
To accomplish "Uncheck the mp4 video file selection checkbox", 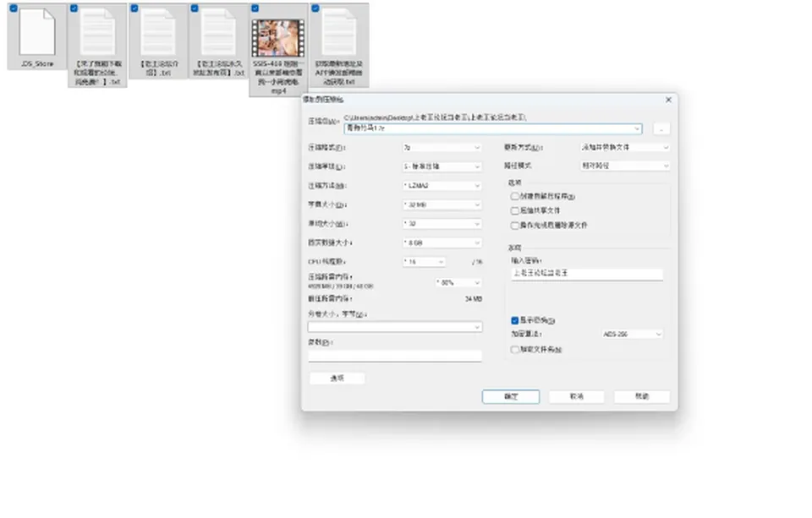I will (x=255, y=8).
